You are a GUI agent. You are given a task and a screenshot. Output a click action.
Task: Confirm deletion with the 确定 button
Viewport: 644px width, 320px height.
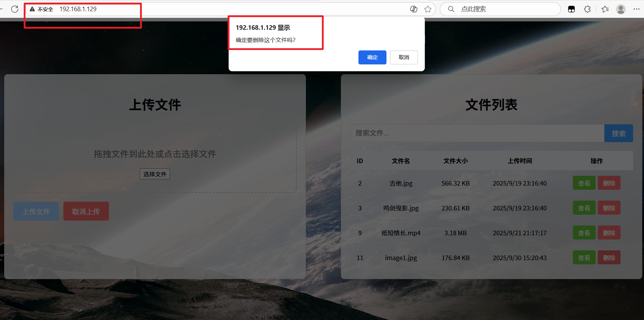click(x=372, y=57)
